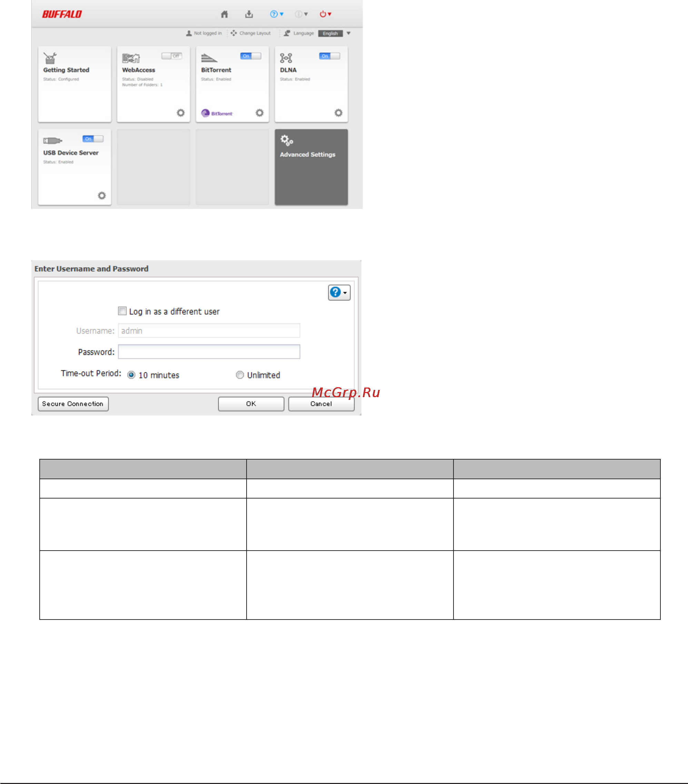Open the Advanced Settings tile

(x=311, y=167)
